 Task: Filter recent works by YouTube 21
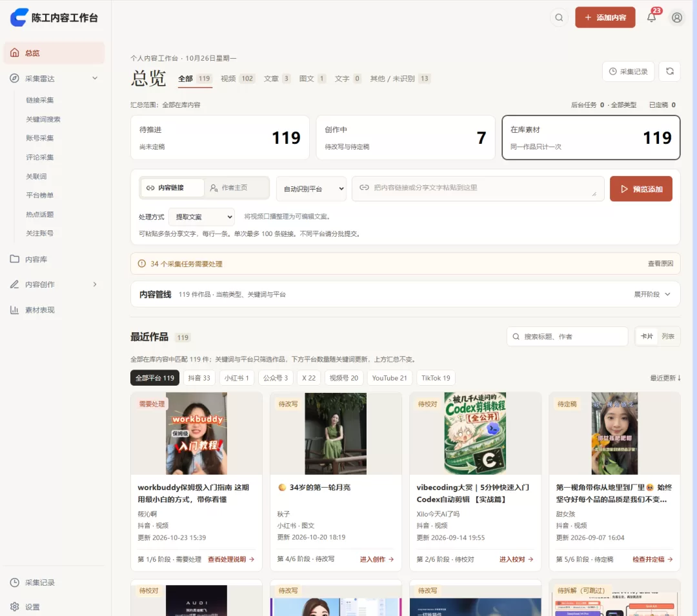tap(389, 378)
